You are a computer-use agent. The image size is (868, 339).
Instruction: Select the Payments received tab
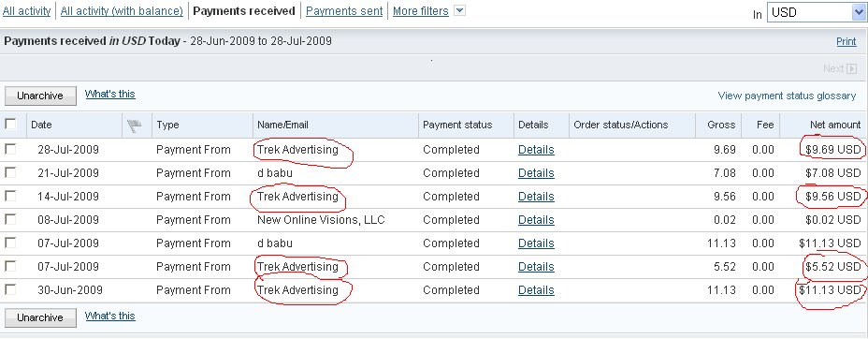244,11
